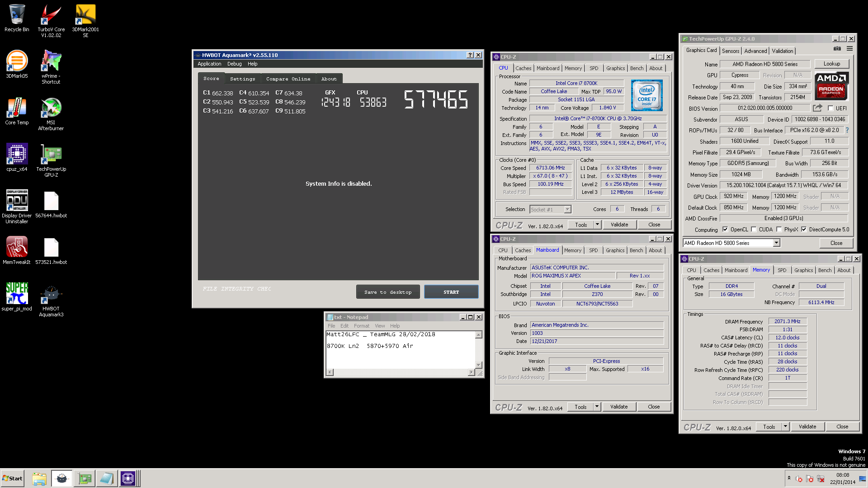
Task: Open wPrime shortcut on desktop
Action: pyautogui.click(x=51, y=67)
